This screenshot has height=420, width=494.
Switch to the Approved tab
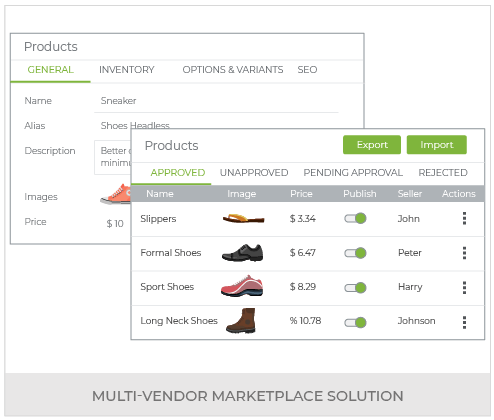178,173
